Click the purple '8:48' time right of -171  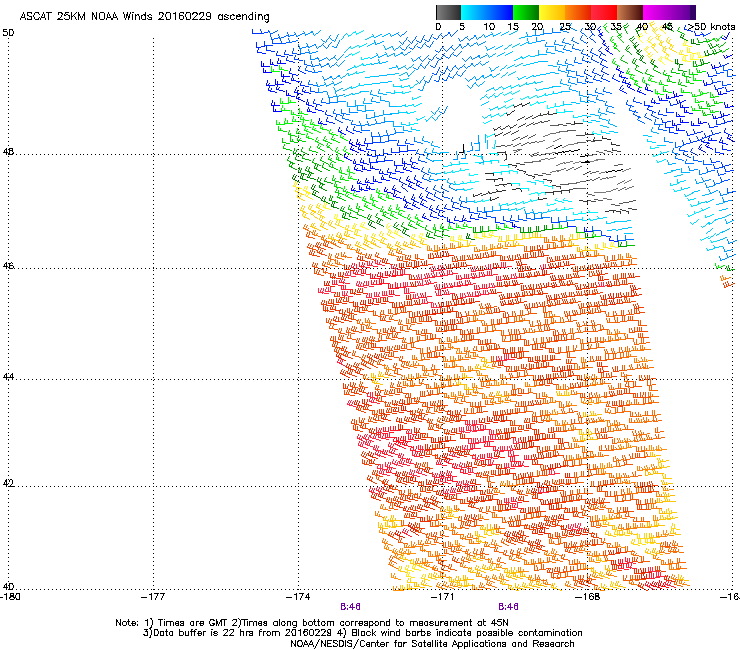[x=508, y=607]
